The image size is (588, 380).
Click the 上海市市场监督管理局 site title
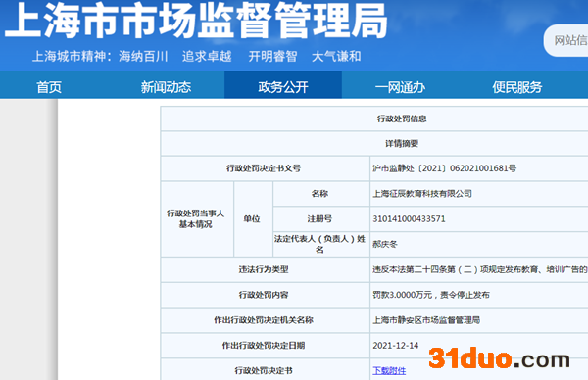(x=196, y=21)
